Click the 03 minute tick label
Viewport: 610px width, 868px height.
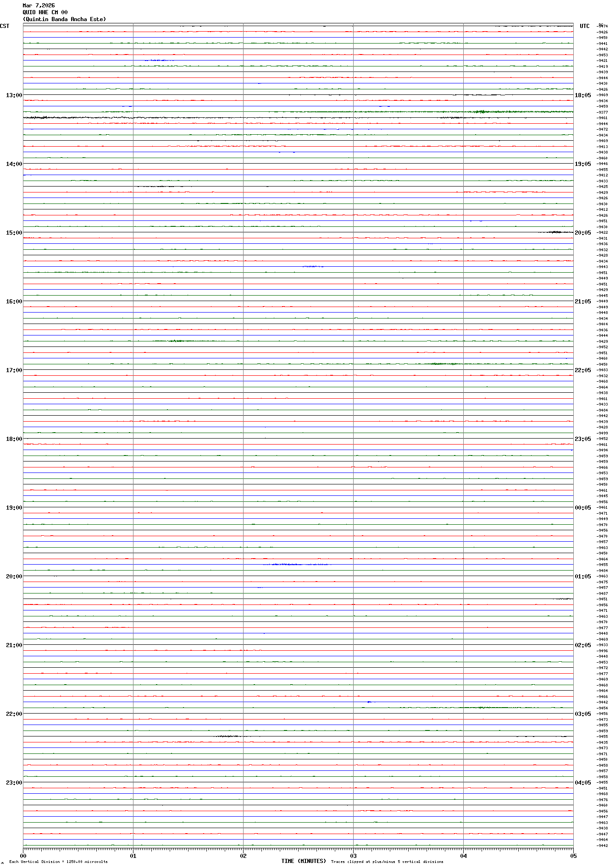coord(353,856)
